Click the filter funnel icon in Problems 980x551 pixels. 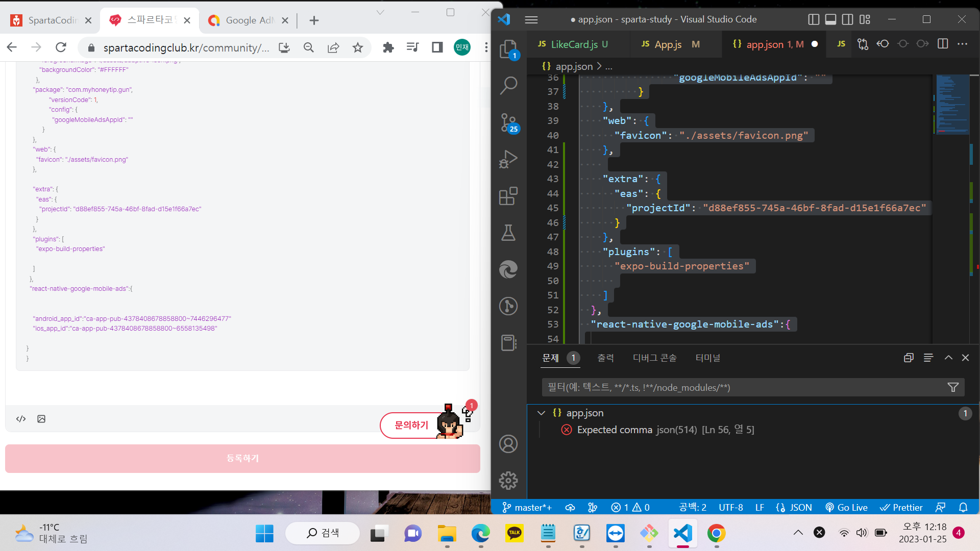(x=953, y=387)
